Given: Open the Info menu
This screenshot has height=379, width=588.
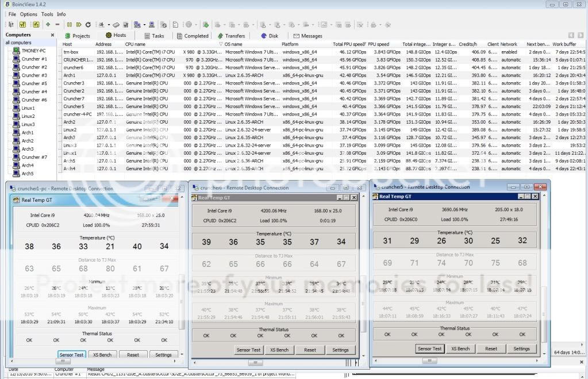Looking at the screenshot, I should (62, 14).
